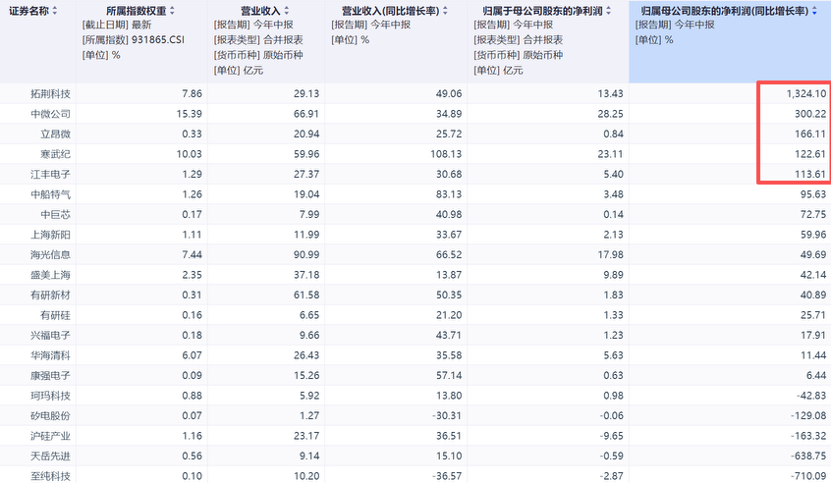The image size is (832, 484).
Task: Select the 有研新材 row name
Action: click(x=50, y=296)
